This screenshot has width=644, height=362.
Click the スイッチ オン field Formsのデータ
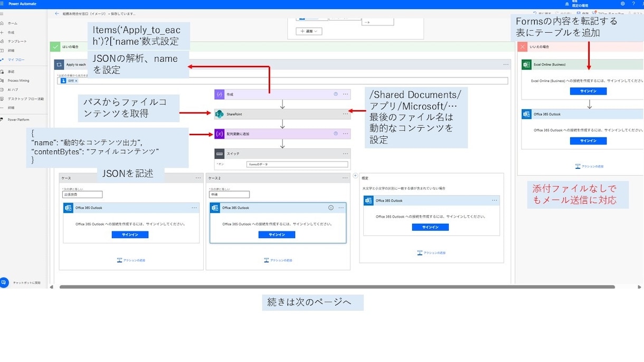pyautogui.click(x=297, y=165)
